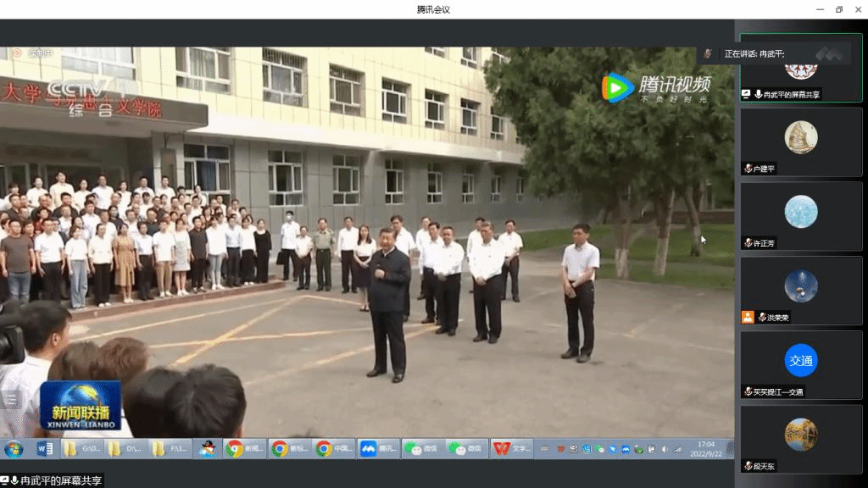Select 许正芳's participant avatar

[x=800, y=211]
